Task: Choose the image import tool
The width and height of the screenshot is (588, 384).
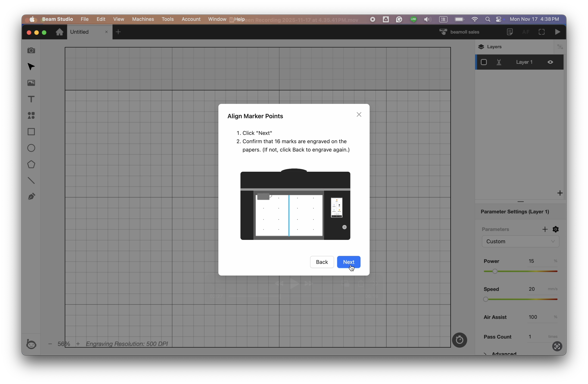Action: tap(31, 83)
